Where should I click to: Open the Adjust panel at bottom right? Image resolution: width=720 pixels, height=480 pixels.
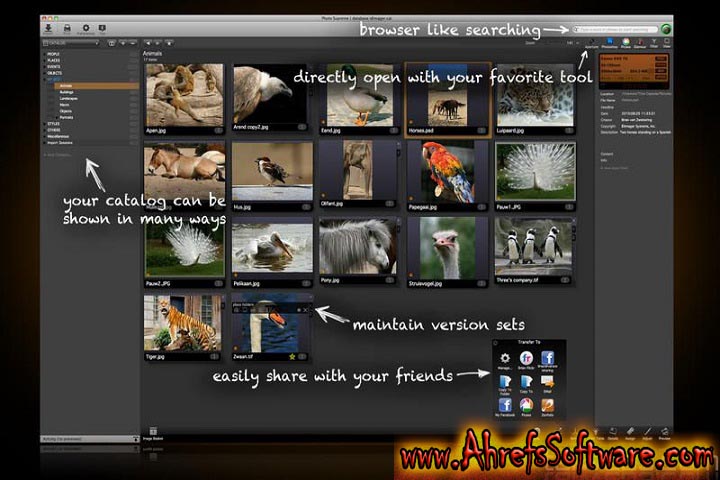click(x=647, y=433)
